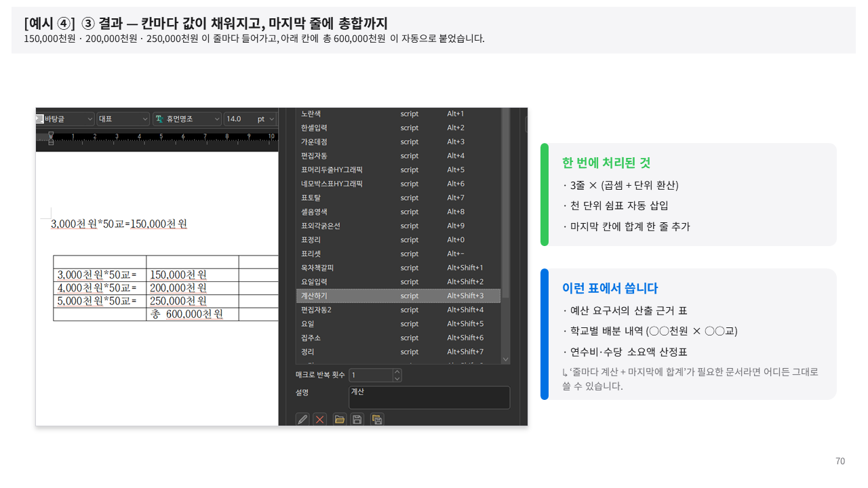
Task: Select the 요일 macro row
Action: [x=398, y=324]
